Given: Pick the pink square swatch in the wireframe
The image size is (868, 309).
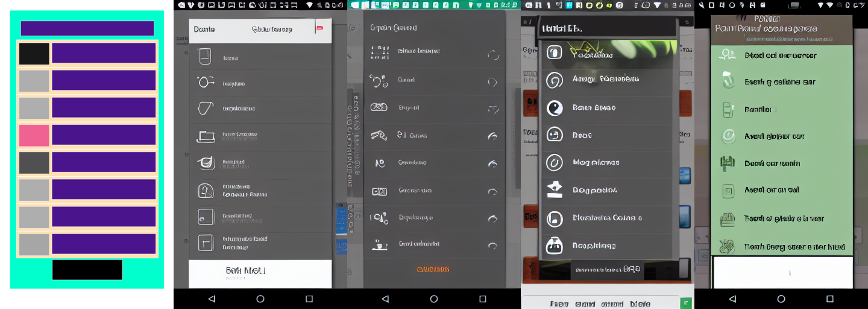Looking at the screenshot, I should click(x=34, y=135).
